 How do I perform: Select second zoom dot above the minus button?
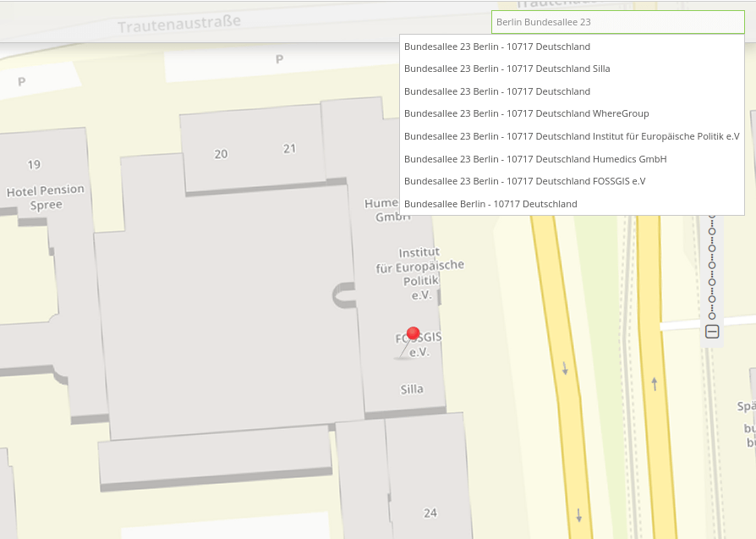click(712, 298)
